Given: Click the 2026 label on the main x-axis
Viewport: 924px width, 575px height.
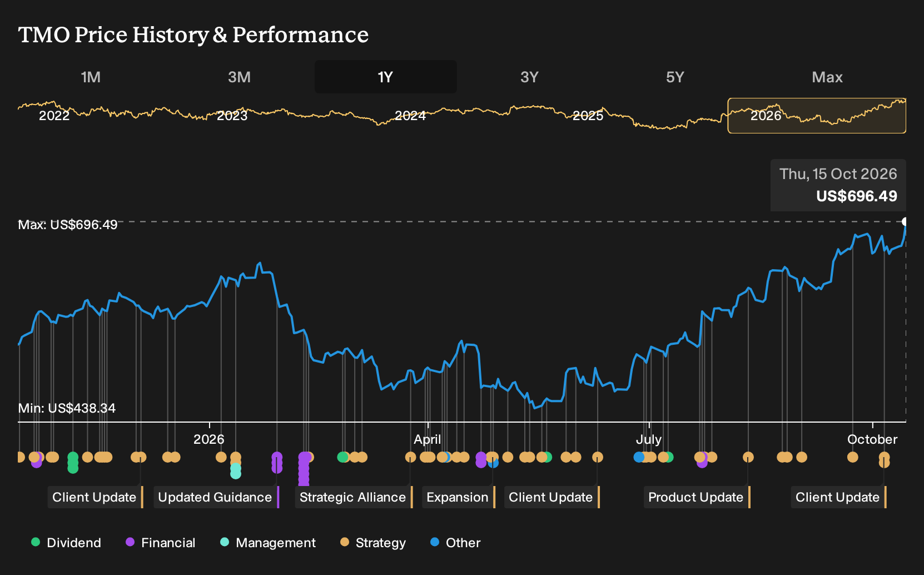Looking at the screenshot, I should point(208,439).
